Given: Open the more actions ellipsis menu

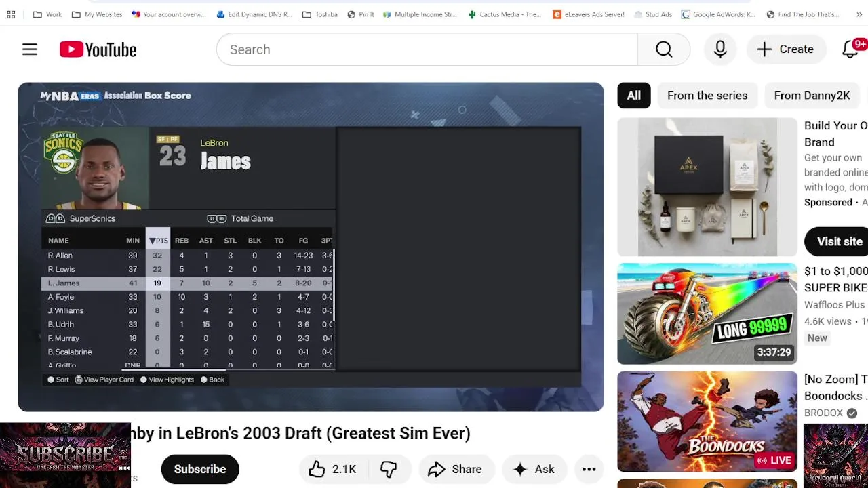Looking at the screenshot, I should (x=589, y=469).
